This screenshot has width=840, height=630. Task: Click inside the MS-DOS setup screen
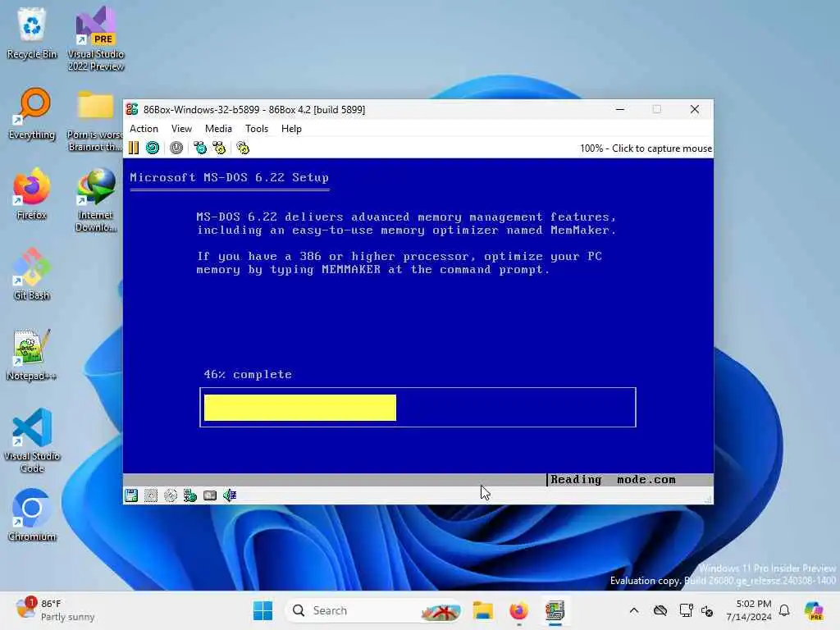click(418, 322)
